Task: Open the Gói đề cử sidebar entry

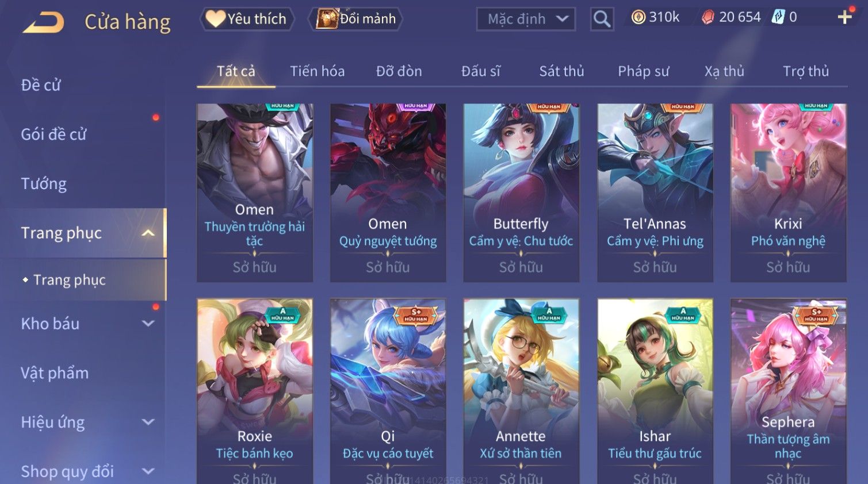Action: point(53,135)
